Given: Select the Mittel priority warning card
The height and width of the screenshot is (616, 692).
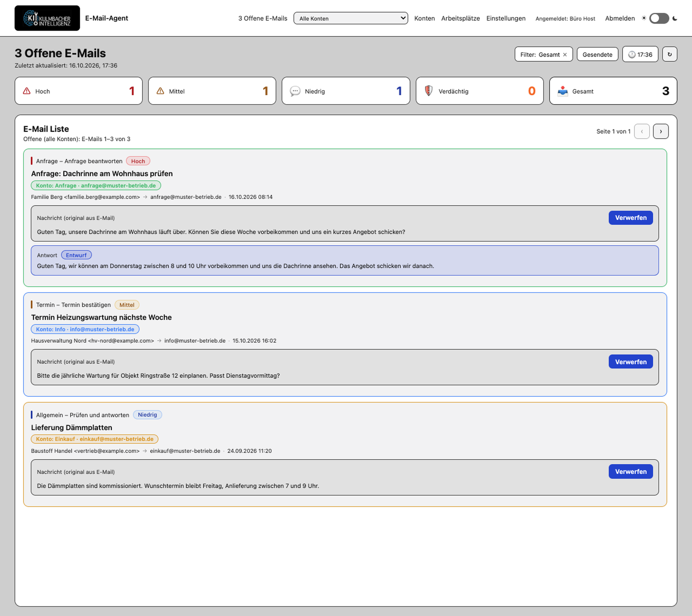Looking at the screenshot, I should (x=212, y=91).
